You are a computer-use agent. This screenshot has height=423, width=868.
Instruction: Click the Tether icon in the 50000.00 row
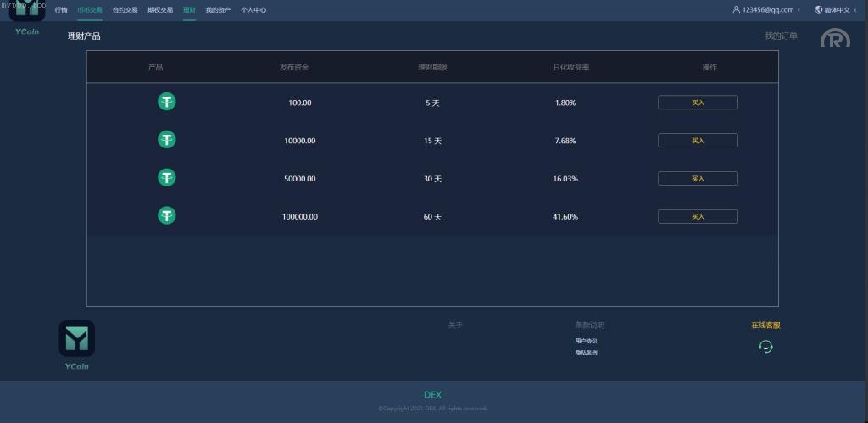167,178
